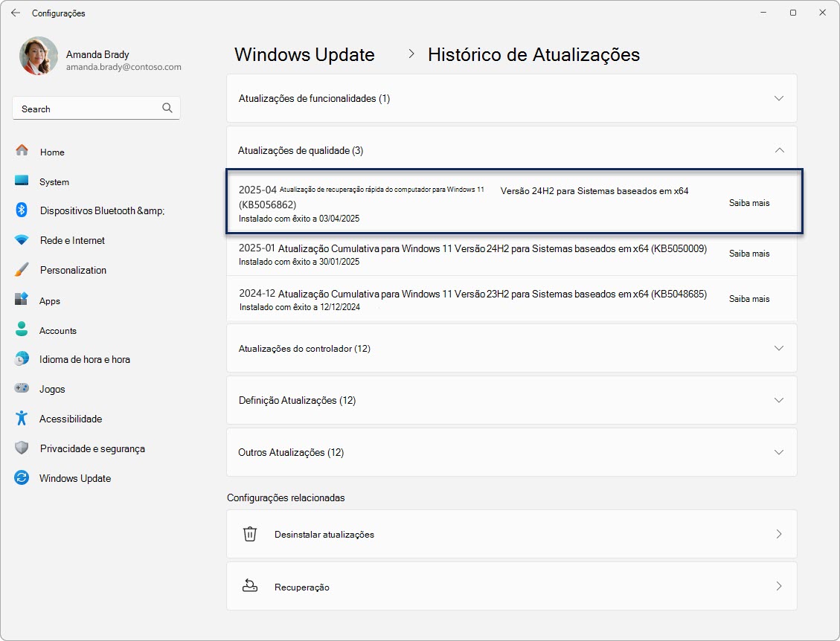The height and width of the screenshot is (641, 840).
Task: Expand Definição Atualizações (12) chevron
Action: tap(779, 400)
